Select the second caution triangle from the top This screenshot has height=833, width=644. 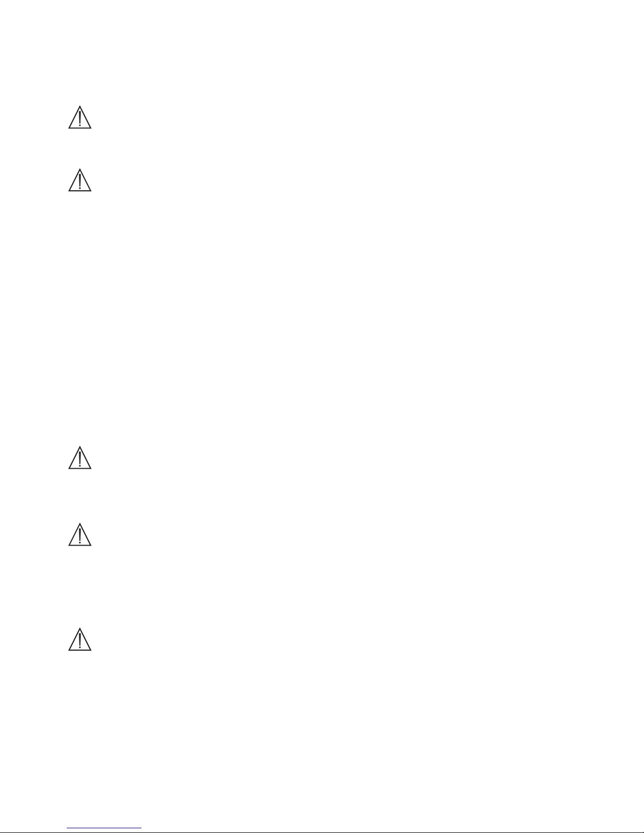[80, 180]
